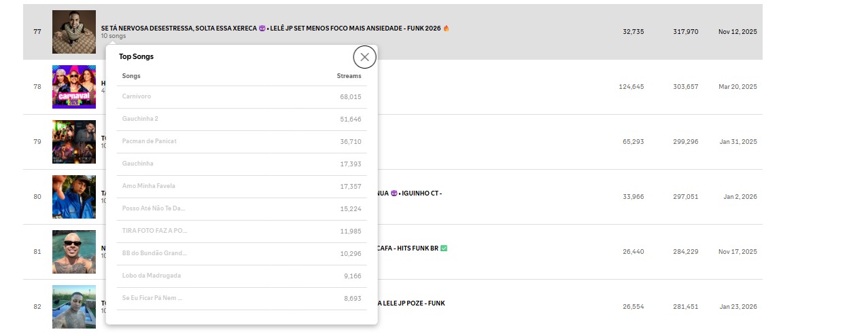
Task: Open the Carnaval album cover at rank 78
Action: point(74,87)
